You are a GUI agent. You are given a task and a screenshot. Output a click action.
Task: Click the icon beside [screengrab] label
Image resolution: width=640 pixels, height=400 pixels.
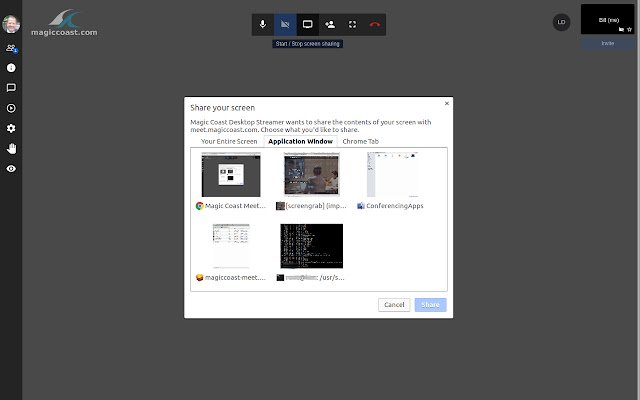click(280, 206)
